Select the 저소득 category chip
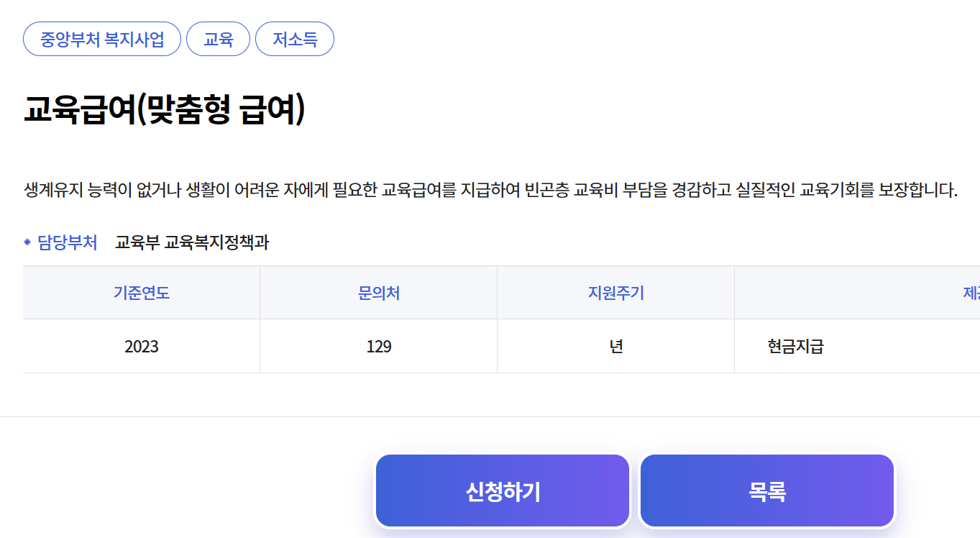Viewport: 980px width, 538px height. [294, 39]
